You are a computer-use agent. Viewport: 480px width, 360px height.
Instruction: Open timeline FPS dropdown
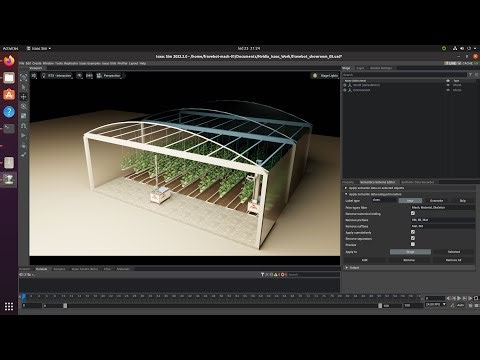click(x=436, y=305)
